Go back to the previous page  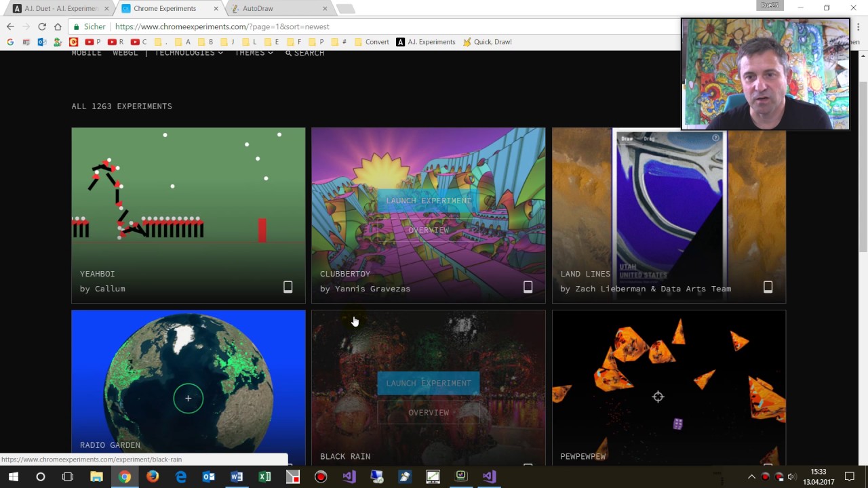10,26
